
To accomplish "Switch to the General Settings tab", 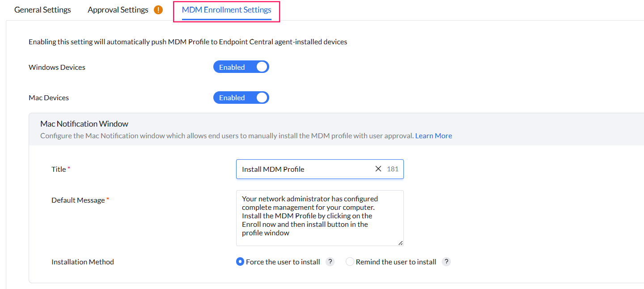I will pos(42,10).
